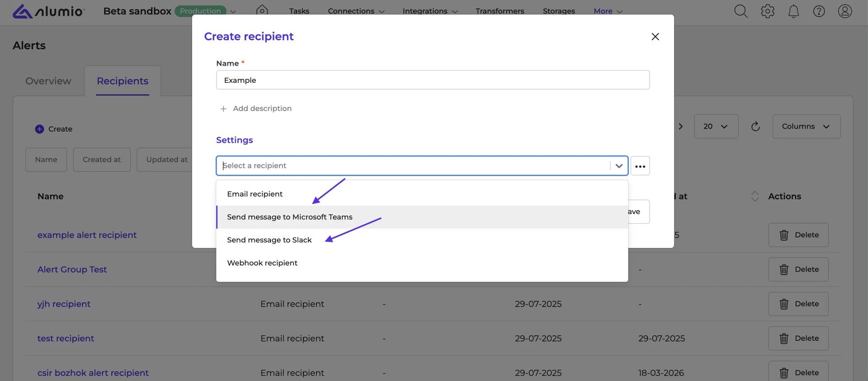Click the trash icon for example alert recipient
This screenshot has height=381, width=868.
click(x=784, y=235)
